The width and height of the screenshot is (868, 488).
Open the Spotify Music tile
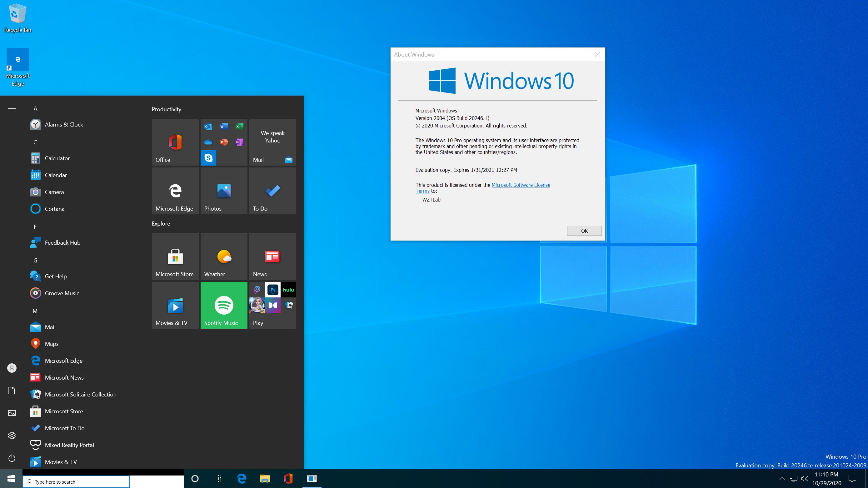[224, 305]
